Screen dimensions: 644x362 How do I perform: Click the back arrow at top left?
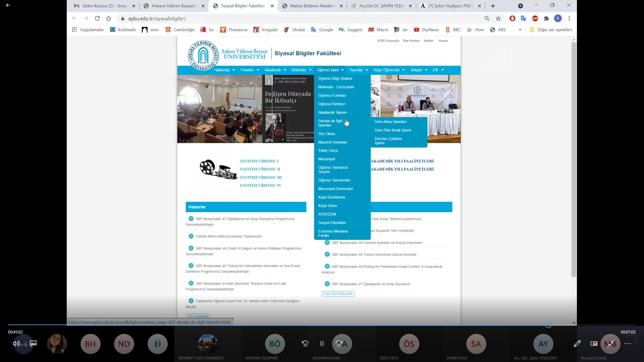pyautogui.click(x=8, y=5)
